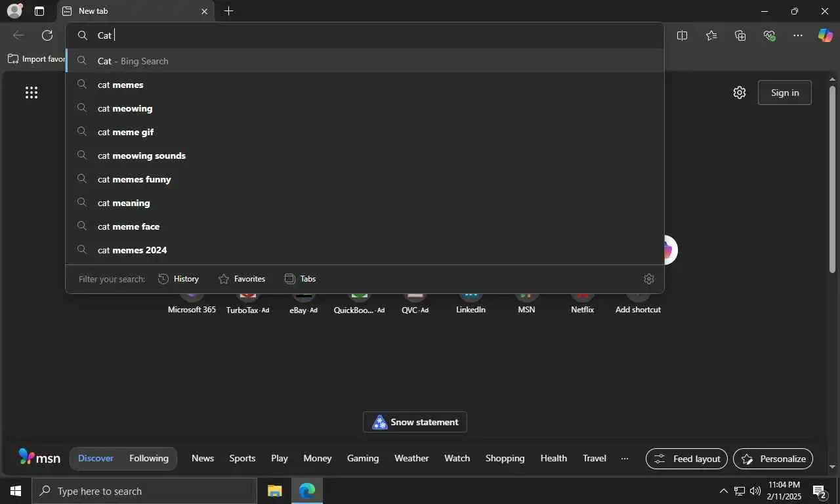840x504 pixels.
Task: Open the Collections toolbar icon
Action: tap(740, 35)
